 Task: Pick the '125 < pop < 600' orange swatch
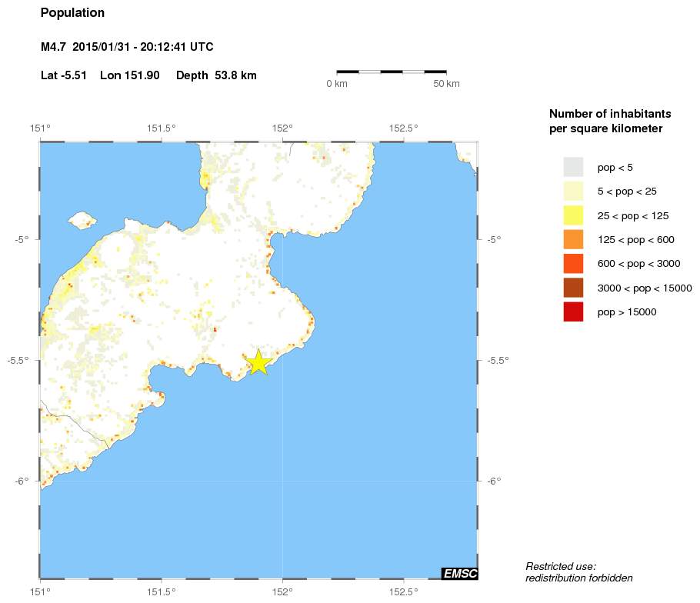point(573,239)
